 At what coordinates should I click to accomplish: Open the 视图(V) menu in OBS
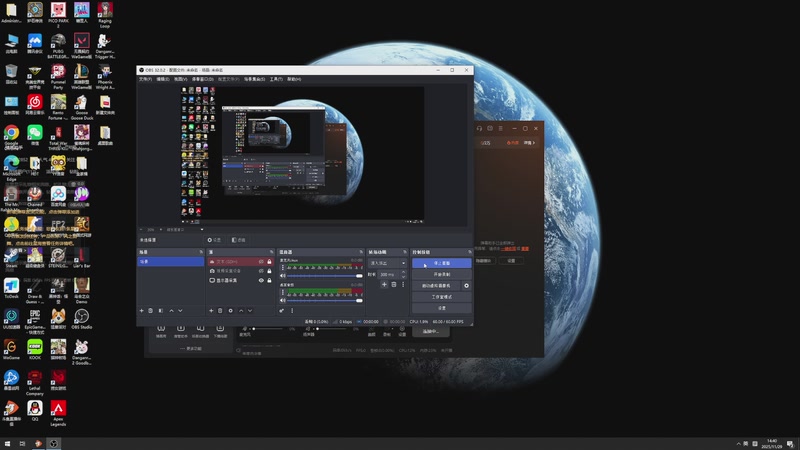pyautogui.click(x=181, y=79)
